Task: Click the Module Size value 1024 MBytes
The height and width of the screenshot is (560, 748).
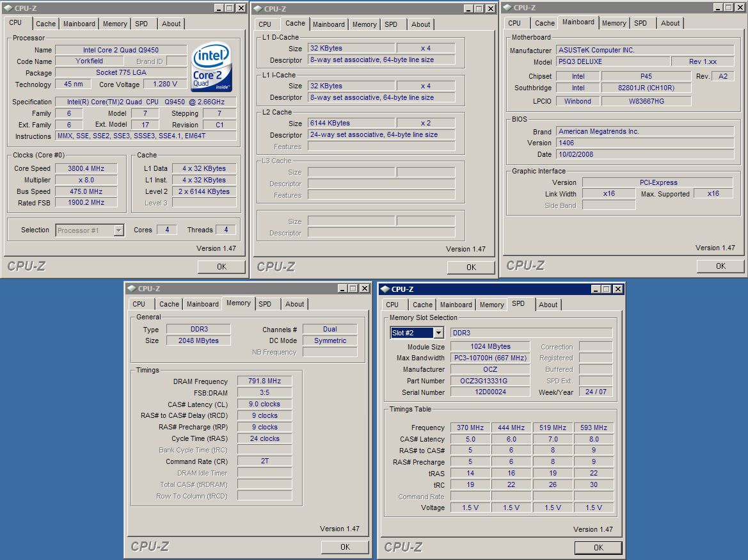Action: [x=490, y=346]
